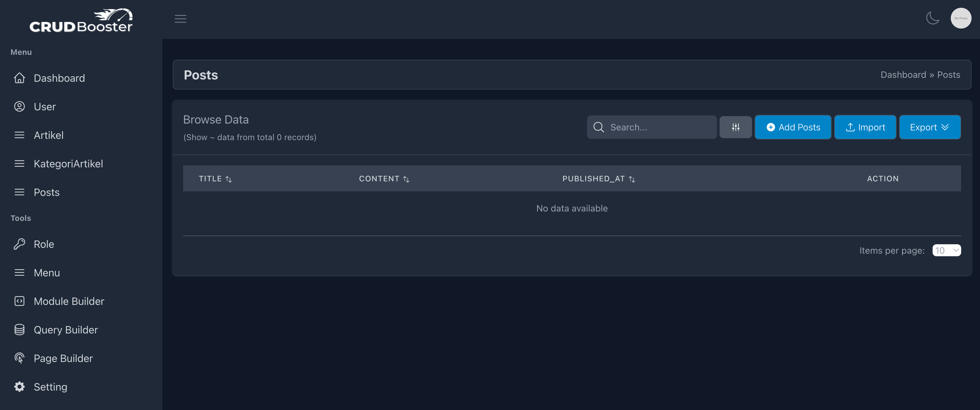The width and height of the screenshot is (980, 410).
Task: Expand the Export dropdown button
Action: [x=929, y=127]
